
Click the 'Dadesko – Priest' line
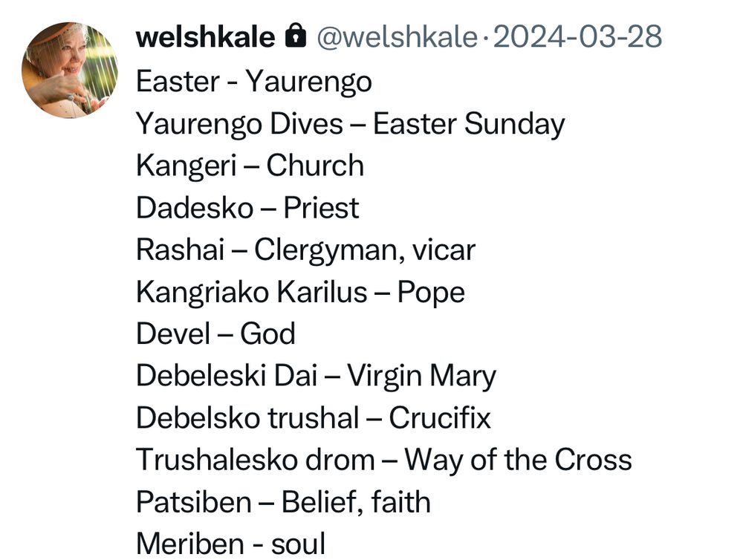tap(247, 208)
